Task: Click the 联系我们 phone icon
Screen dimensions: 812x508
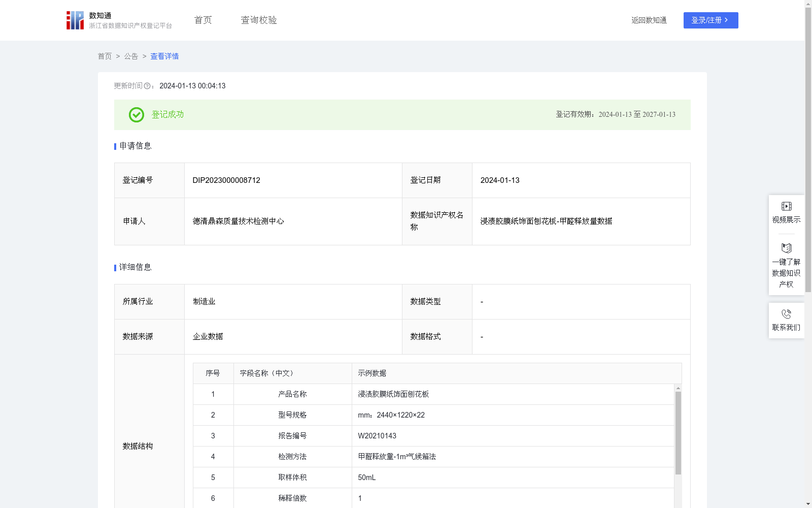Action: tap(786, 314)
